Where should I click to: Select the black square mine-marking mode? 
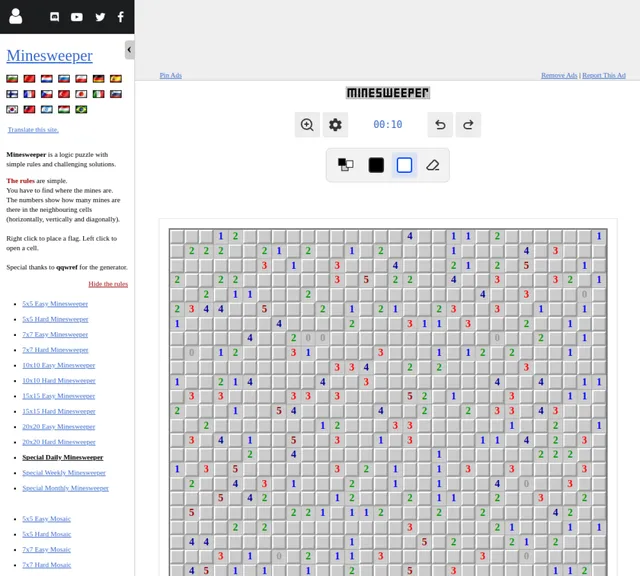pos(376,165)
